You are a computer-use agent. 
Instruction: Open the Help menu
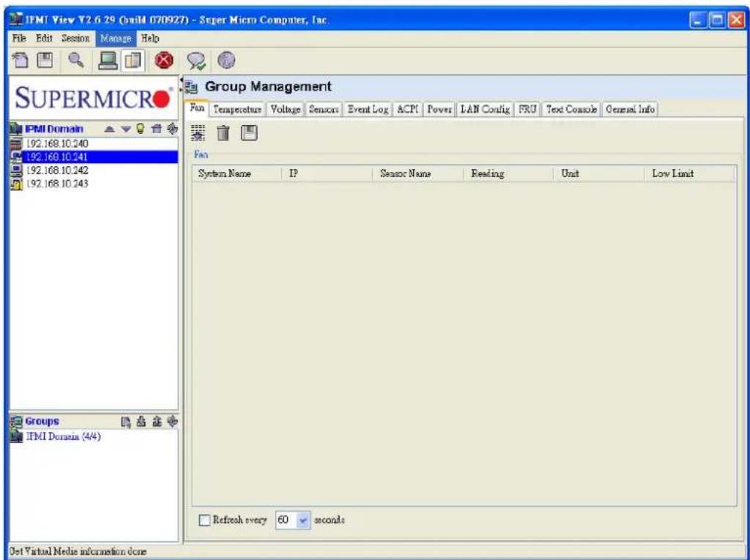click(x=150, y=38)
